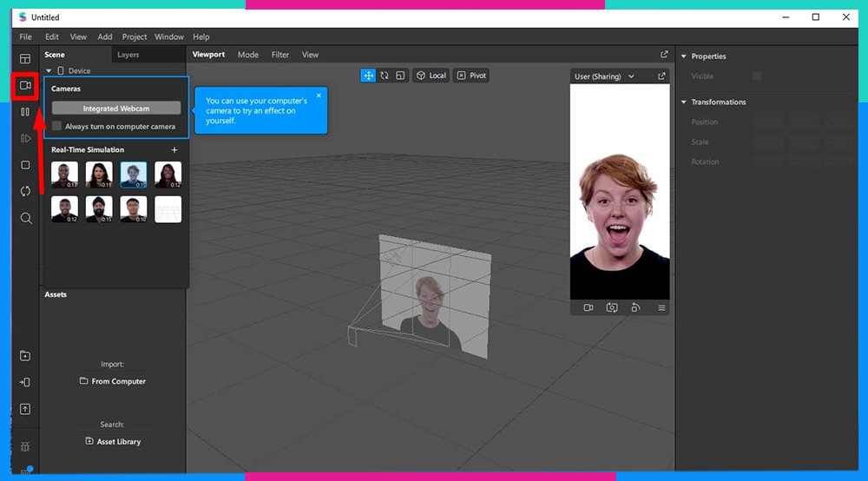Toggle the Visible checkbox in Properties
The image size is (868, 481).
(757, 76)
